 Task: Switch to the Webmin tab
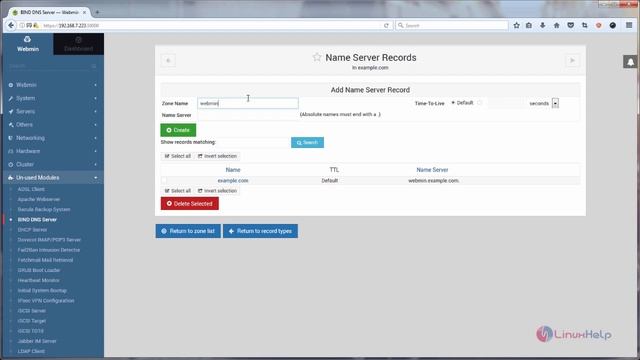click(28, 44)
